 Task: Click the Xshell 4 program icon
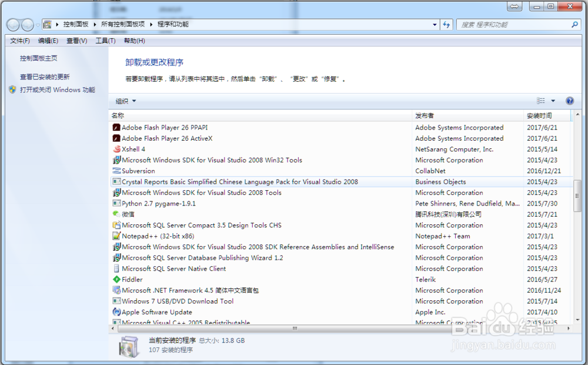(116, 150)
